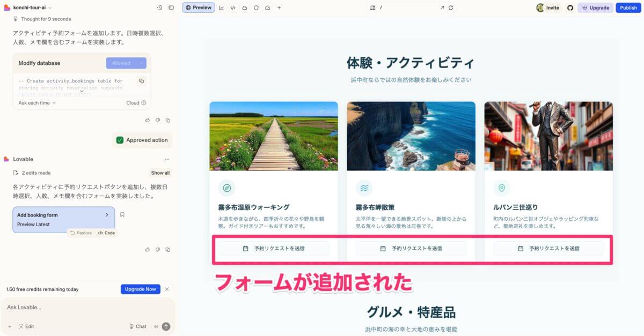Open the version history clock icon

click(x=160, y=8)
